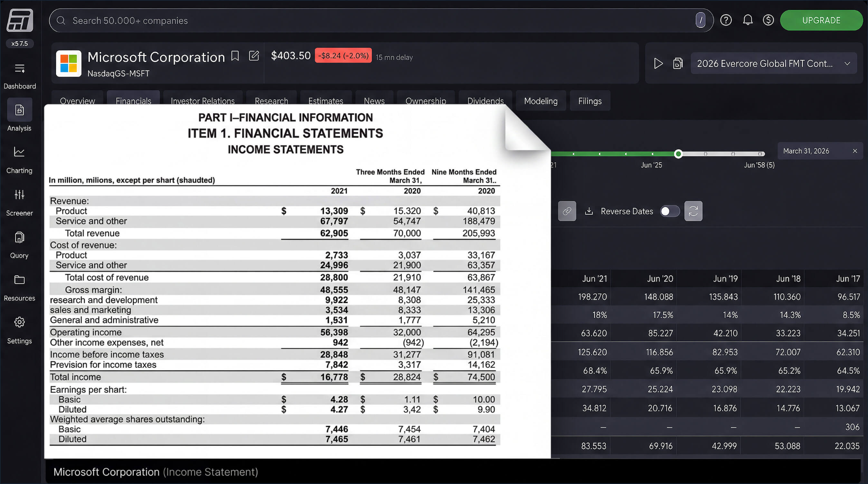The width and height of the screenshot is (868, 484).
Task: Click the edit note icon beside company name
Action: pos(254,56)
